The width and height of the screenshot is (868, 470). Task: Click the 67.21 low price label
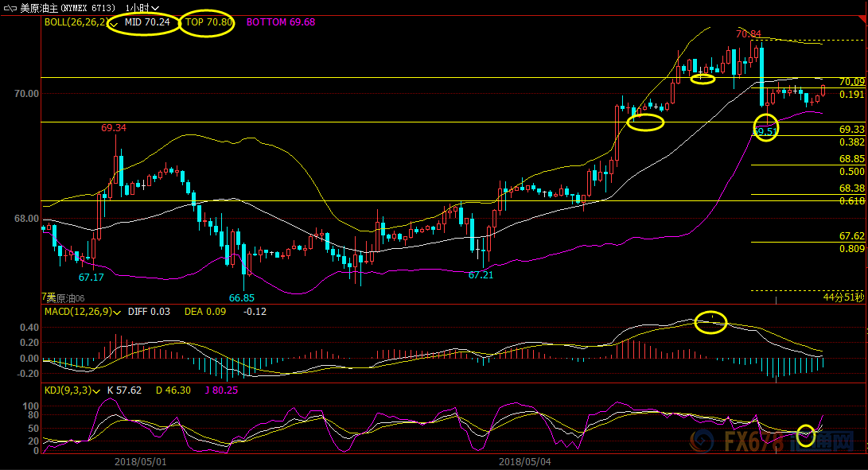[x=481, y=274]
